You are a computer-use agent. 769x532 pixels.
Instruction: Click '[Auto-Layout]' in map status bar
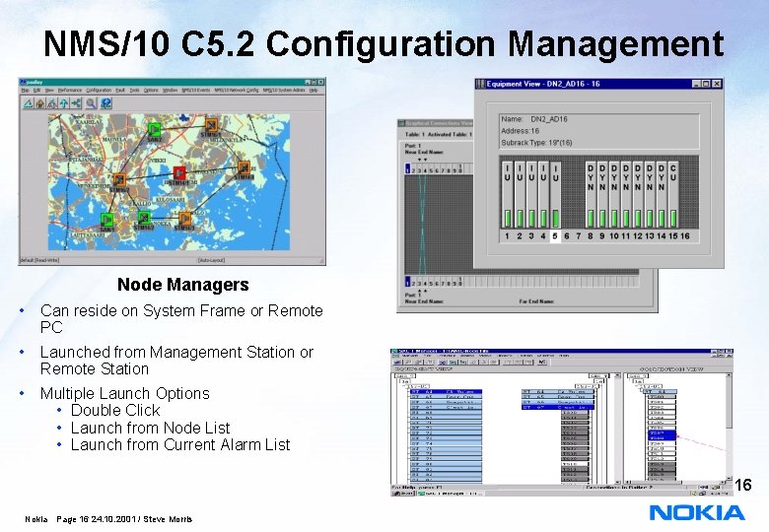click(x=211, y=260)
